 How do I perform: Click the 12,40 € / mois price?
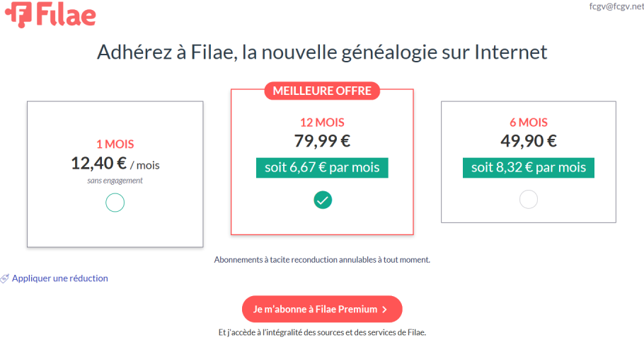coord(115,164)
